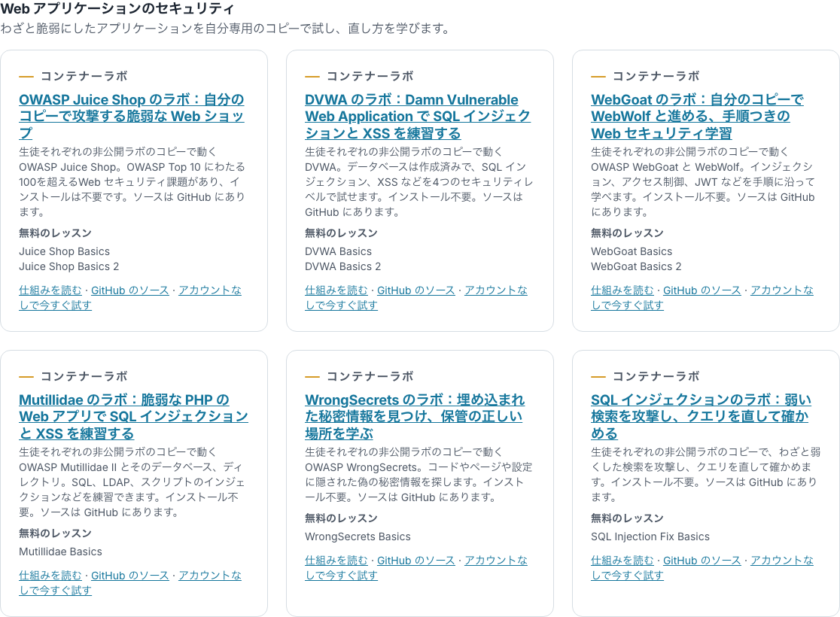Click 仕組みを読む in the WrongSecrets card
Viewport: 840px width, 617px height.
point(336,561)
